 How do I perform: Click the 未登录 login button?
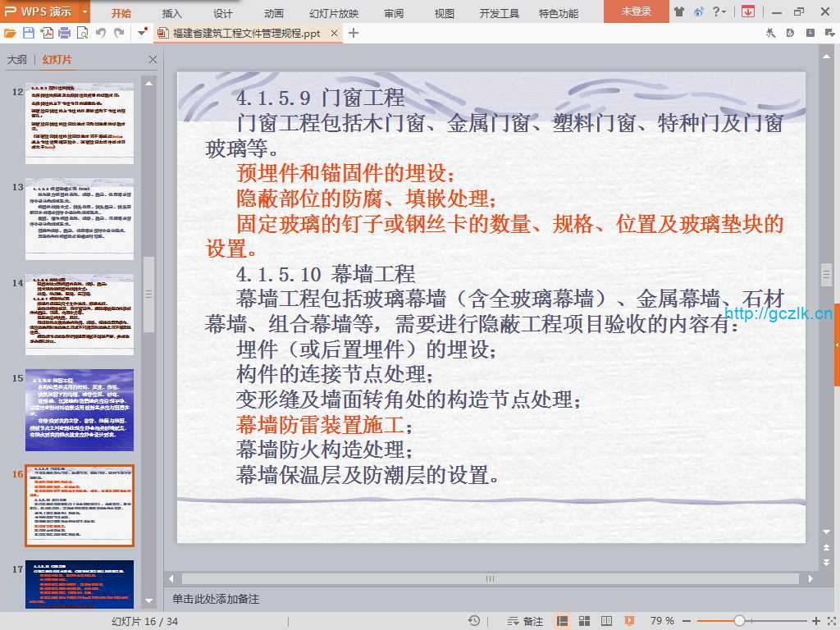[x=636, y=11]
